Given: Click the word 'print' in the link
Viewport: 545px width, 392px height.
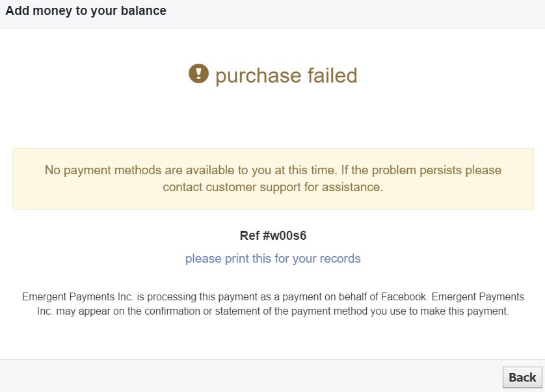Looking at the screenshot, I should pos(237,259).
